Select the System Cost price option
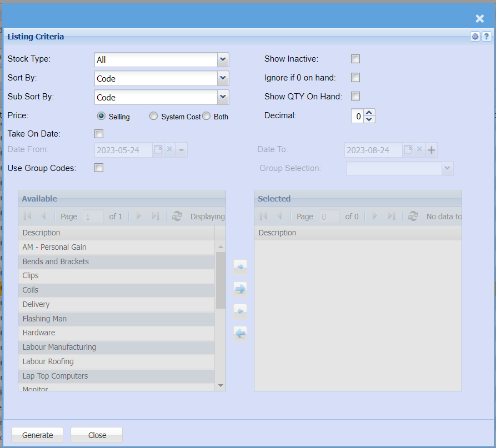The height and width of the screenshot is (448, 496). click(x=154, y=117)
